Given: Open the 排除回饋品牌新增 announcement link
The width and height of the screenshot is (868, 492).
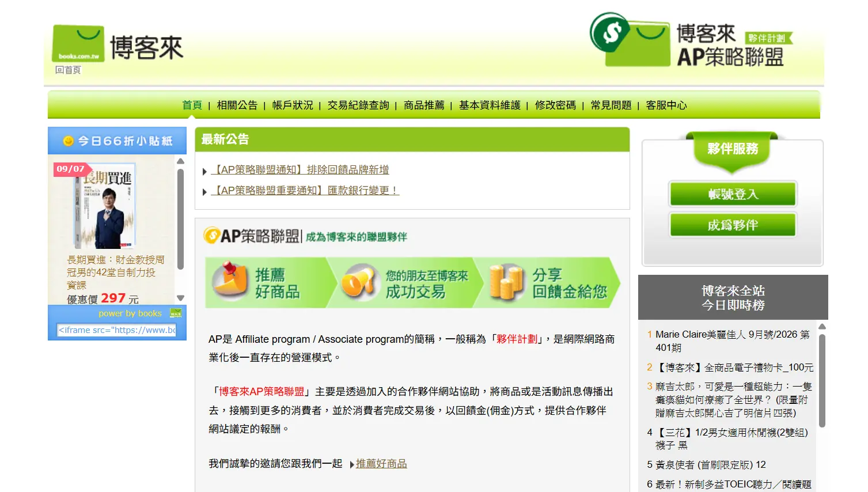Looking at the screenshot, I should (300, 170).
